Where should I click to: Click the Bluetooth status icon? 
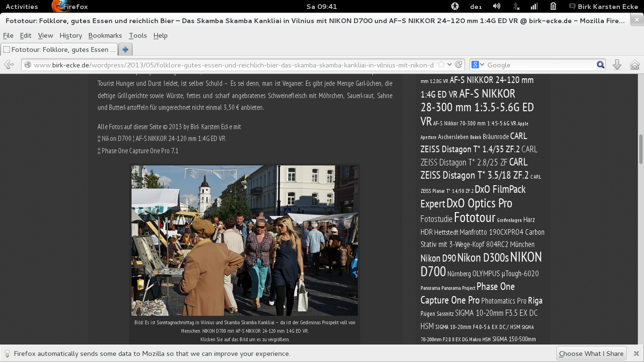(516, 7)
